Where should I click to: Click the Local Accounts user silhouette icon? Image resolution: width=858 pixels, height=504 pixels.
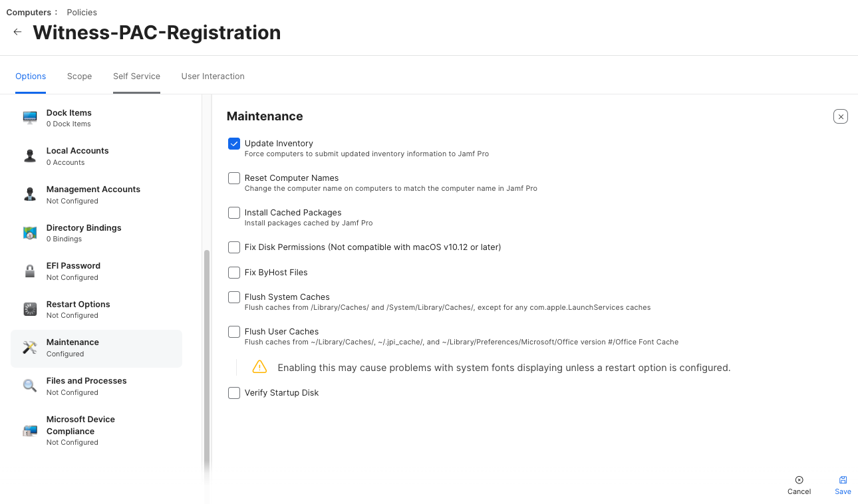(x=30, y=156)
